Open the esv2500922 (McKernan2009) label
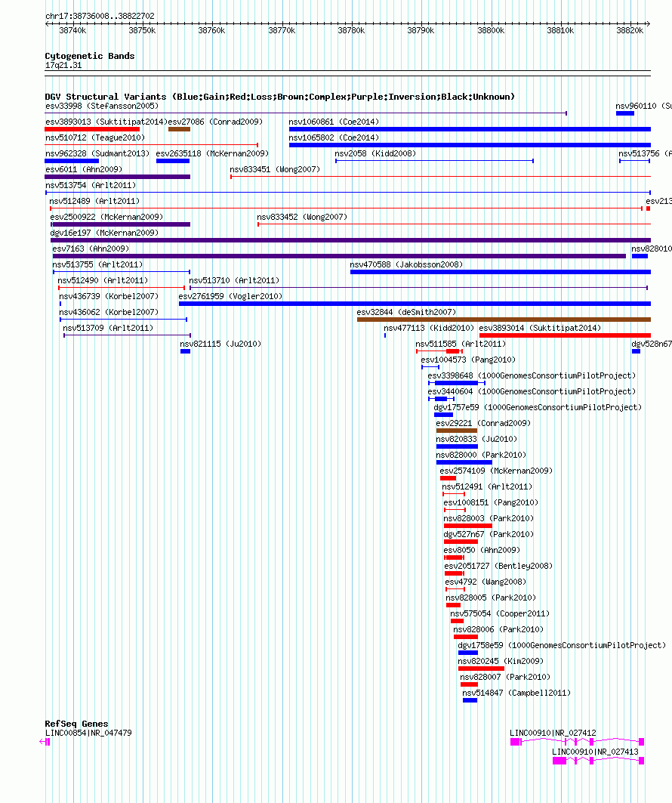 (x=106, y=217)
